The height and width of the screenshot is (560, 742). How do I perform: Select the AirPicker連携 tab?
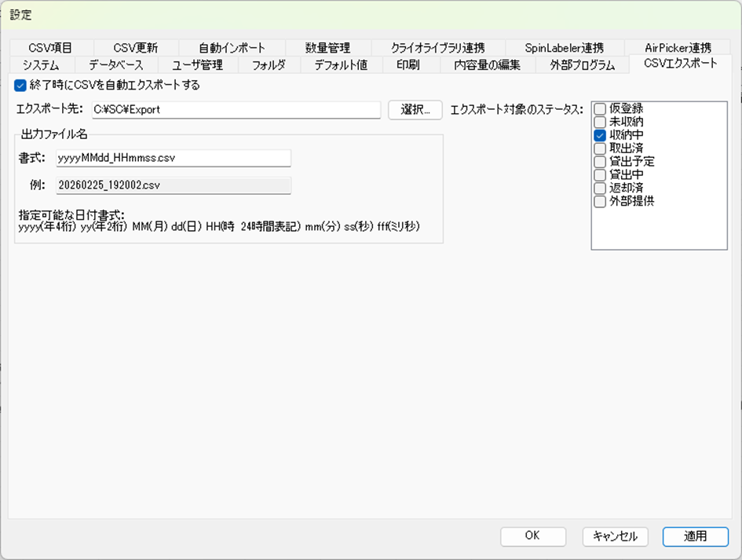click(x=677, y=48)
